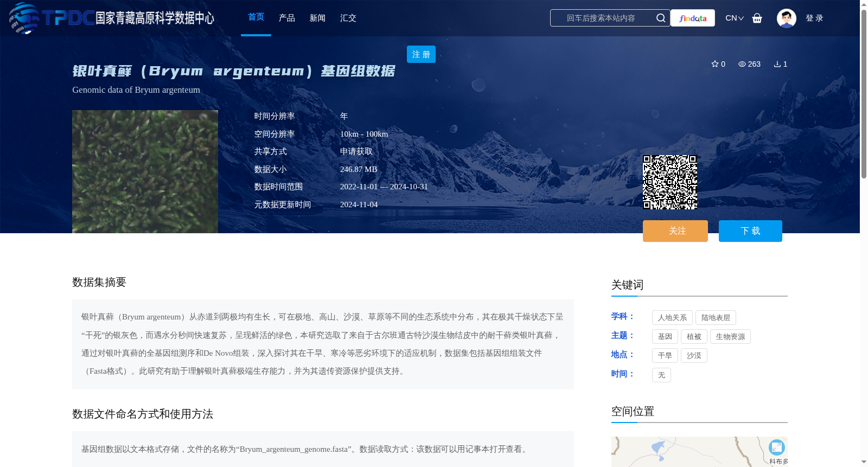Viewport: 868px width, 467px height.
Task: Open the 新闻 menu item
Action: click(317, 18)
